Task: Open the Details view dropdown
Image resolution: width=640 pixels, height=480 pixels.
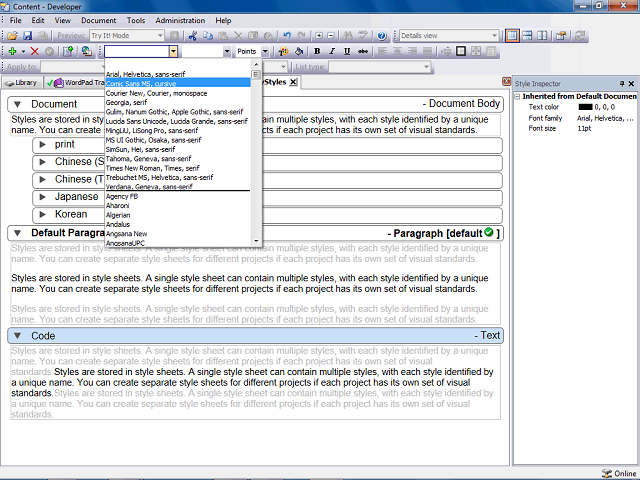Action: (494, 36)
